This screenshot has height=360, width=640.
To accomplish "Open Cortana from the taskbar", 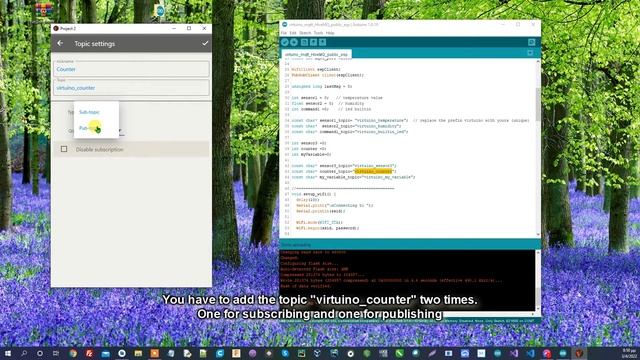I will tap(40, 353).
